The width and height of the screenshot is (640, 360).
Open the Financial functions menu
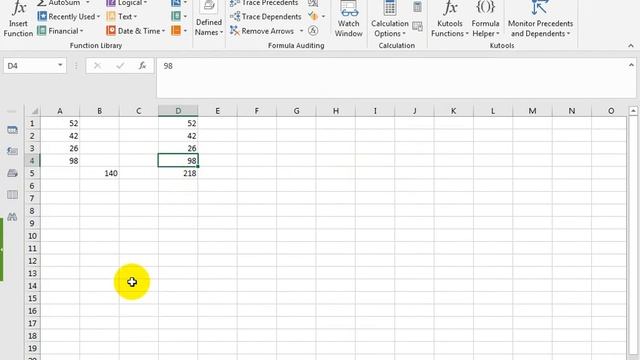pyautogui.click(x=60, y=31)
